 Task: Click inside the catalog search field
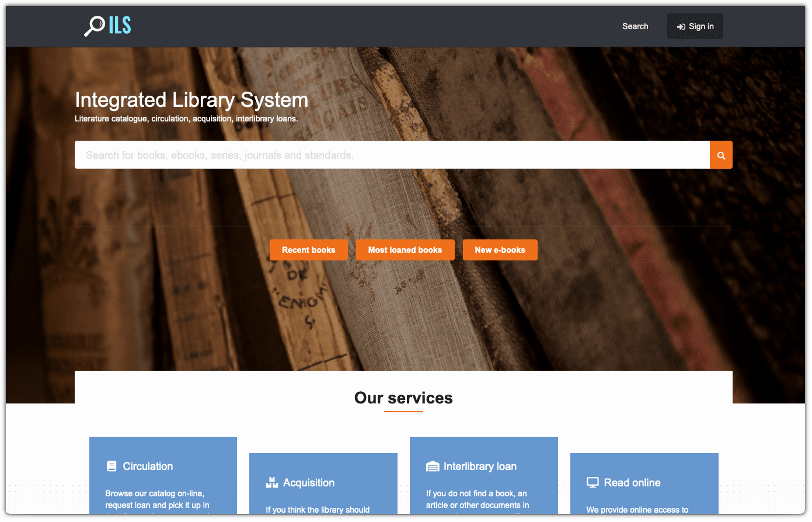(x=391, y=155)
